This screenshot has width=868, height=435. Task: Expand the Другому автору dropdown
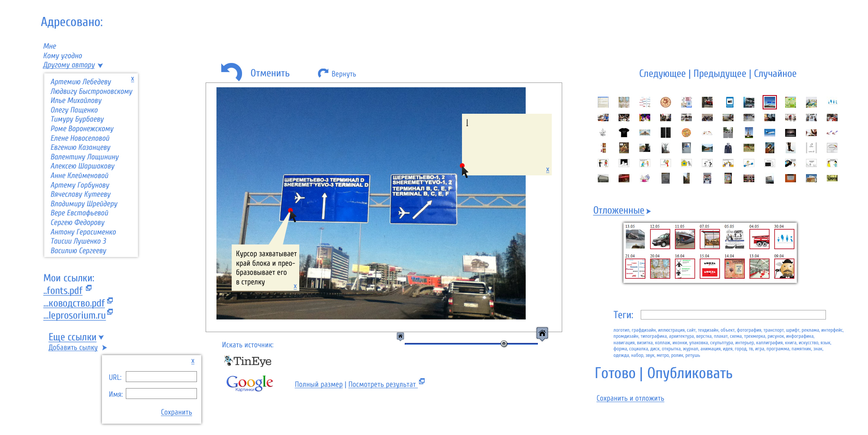pos(100,66)
